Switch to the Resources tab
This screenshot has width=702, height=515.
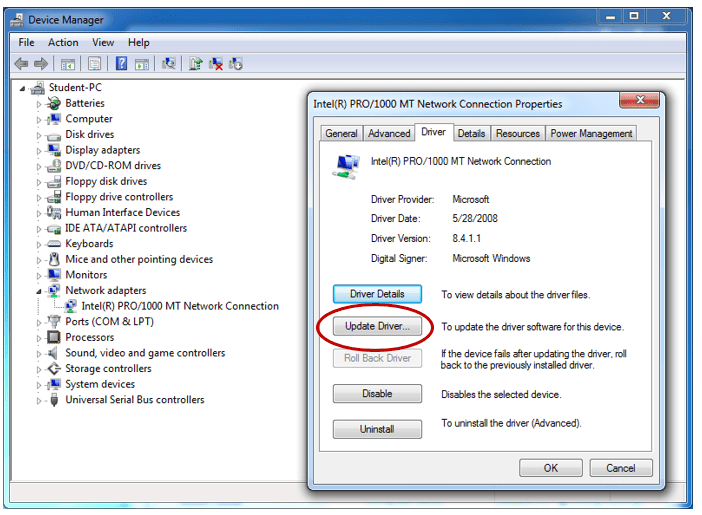point(518,133)
